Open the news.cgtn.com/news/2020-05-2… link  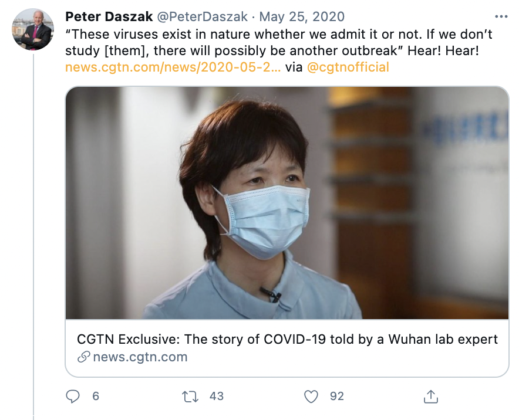[x=173, y=67]
